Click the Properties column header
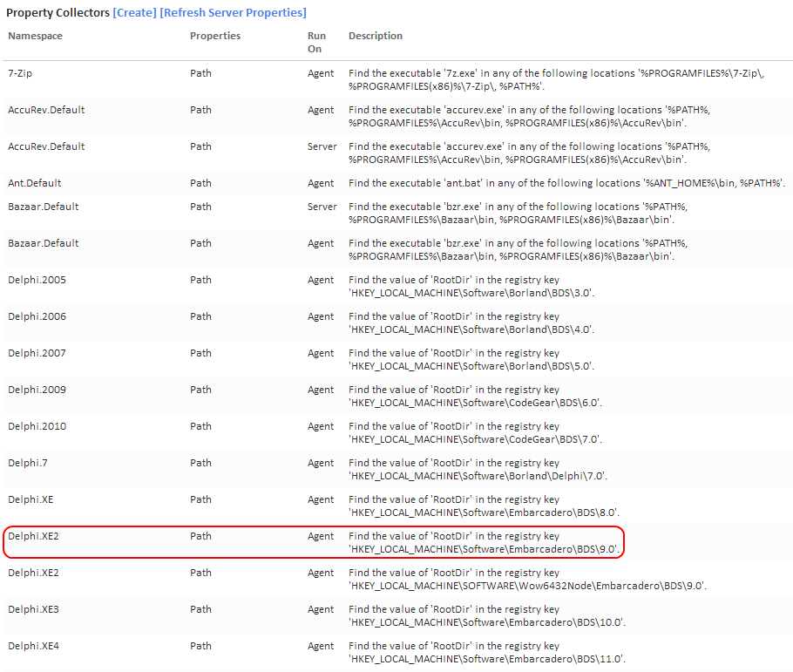This screenshot has width=793, height=672. (215, 36)
